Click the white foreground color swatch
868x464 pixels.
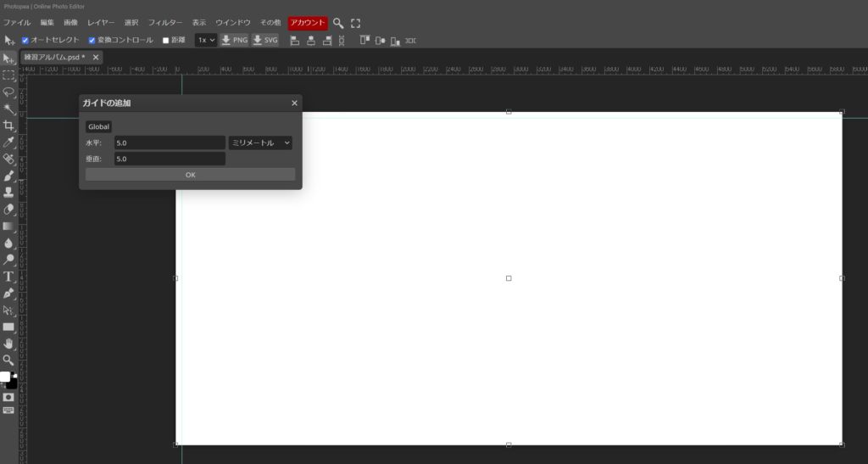[5, 377]
